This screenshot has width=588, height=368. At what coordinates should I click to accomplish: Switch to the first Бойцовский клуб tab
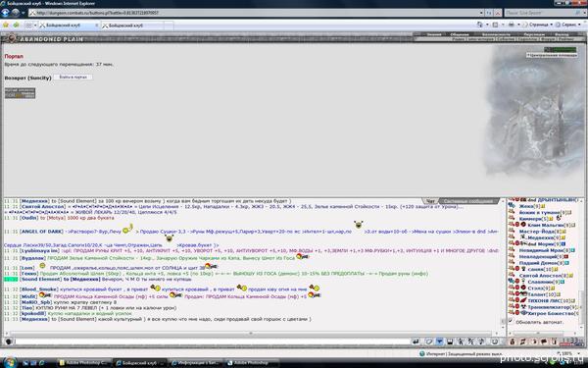click(69, 26)
